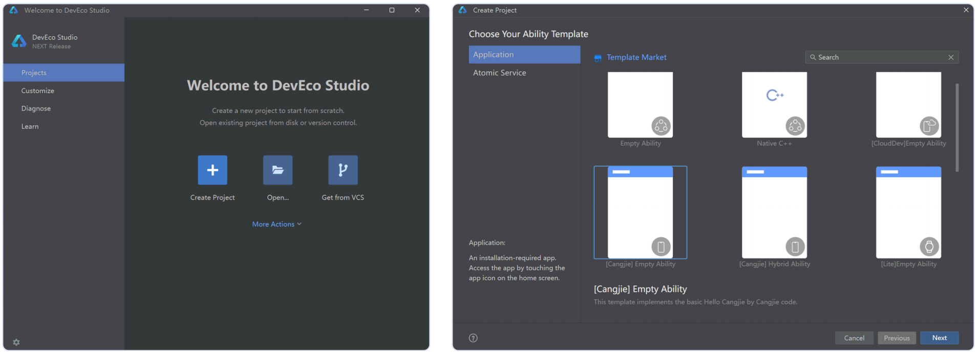Viewport: 980px width, 359px height.
Task: Click the "NEXT Release" version text
Action: (51, 47)
